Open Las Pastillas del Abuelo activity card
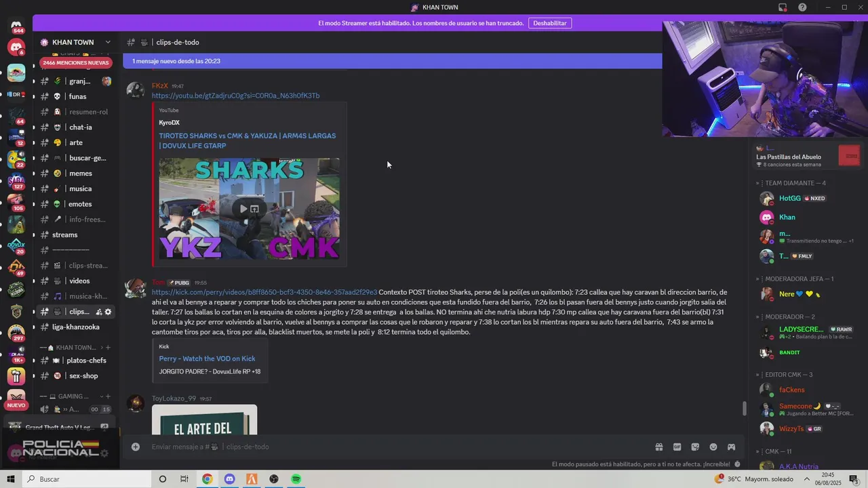868x488 pixels. click(x=808, y=156)
